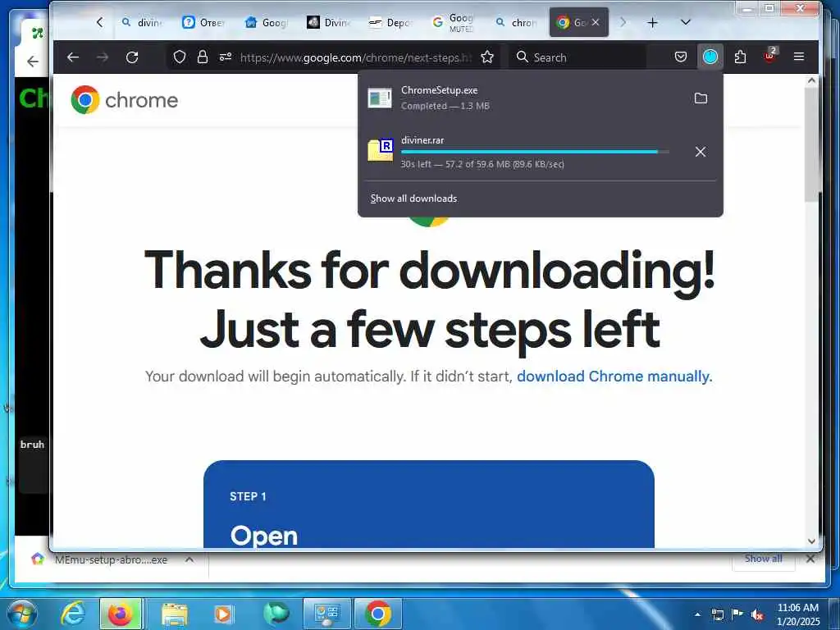Open the Windows Start menu
The height and width of the screenshot is (630, 840).
(x=21, y=614)
